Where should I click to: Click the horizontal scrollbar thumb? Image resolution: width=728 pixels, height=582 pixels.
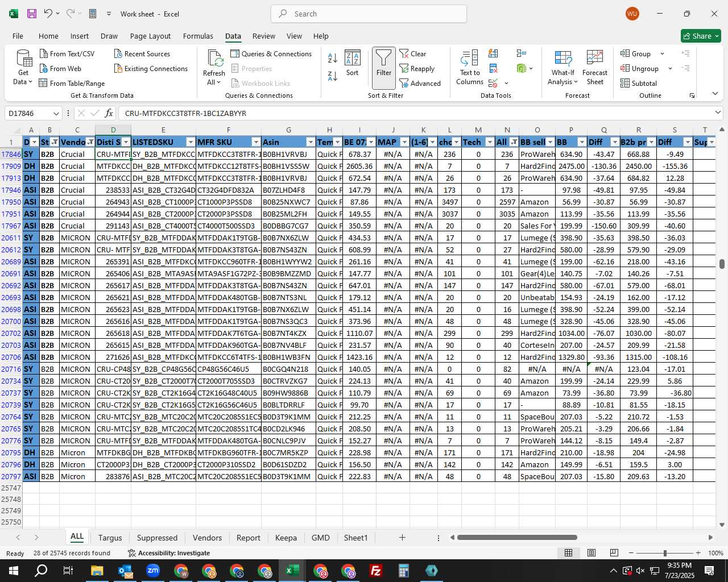(517, 537)
